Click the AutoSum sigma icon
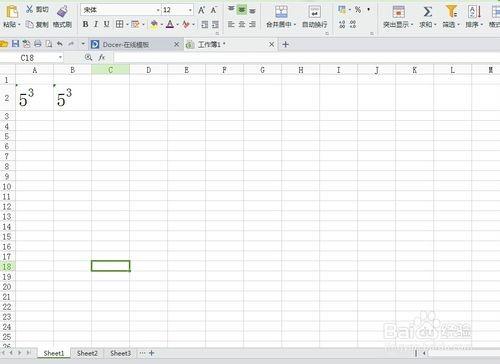This screenshot has width=500, height=364. pos(428,12)
